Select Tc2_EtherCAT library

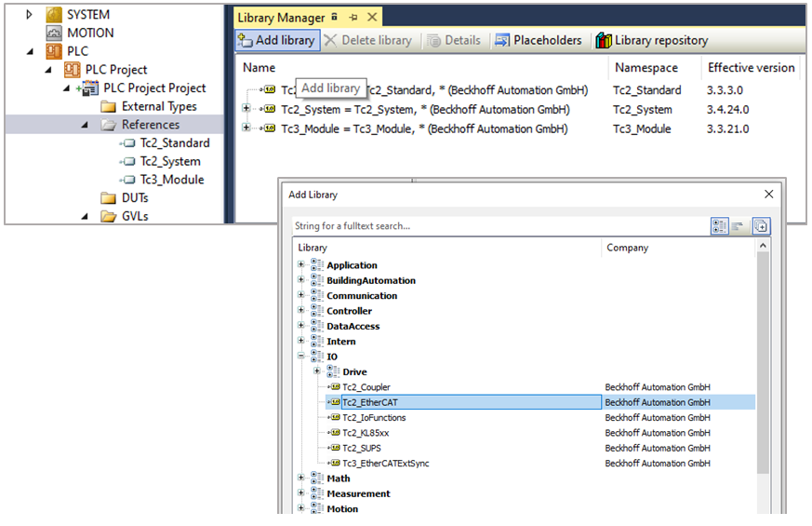[x=370, y=402]
